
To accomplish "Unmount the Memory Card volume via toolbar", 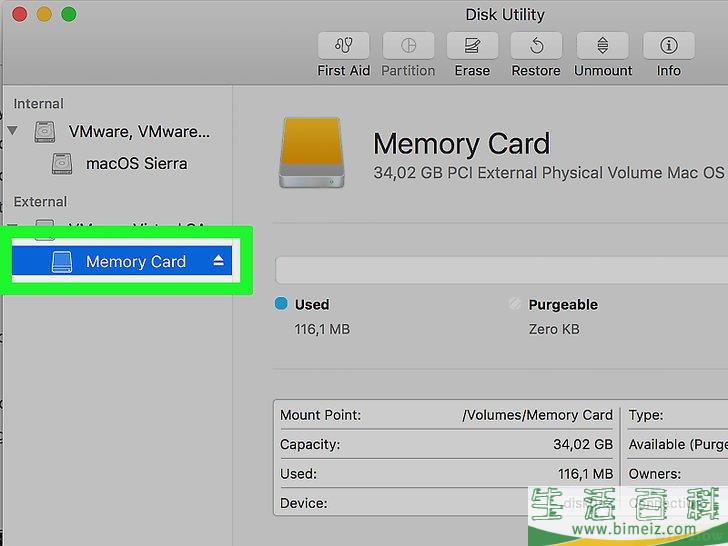I will (603, 46).
